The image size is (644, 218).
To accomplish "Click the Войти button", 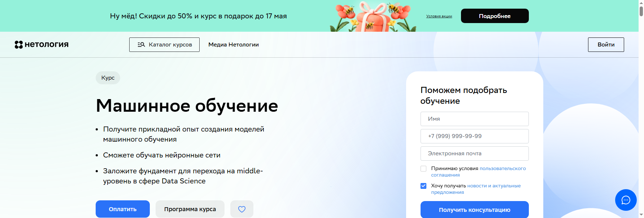I will 606,45.
